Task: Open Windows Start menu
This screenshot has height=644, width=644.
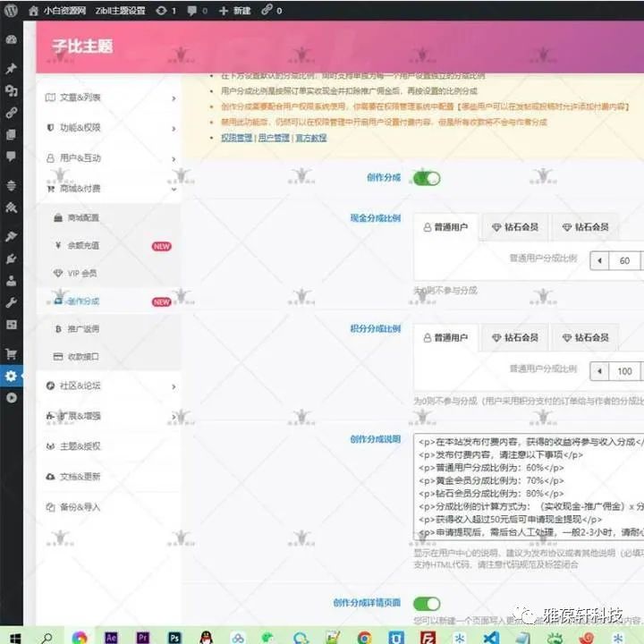Action: pos(15,638)
